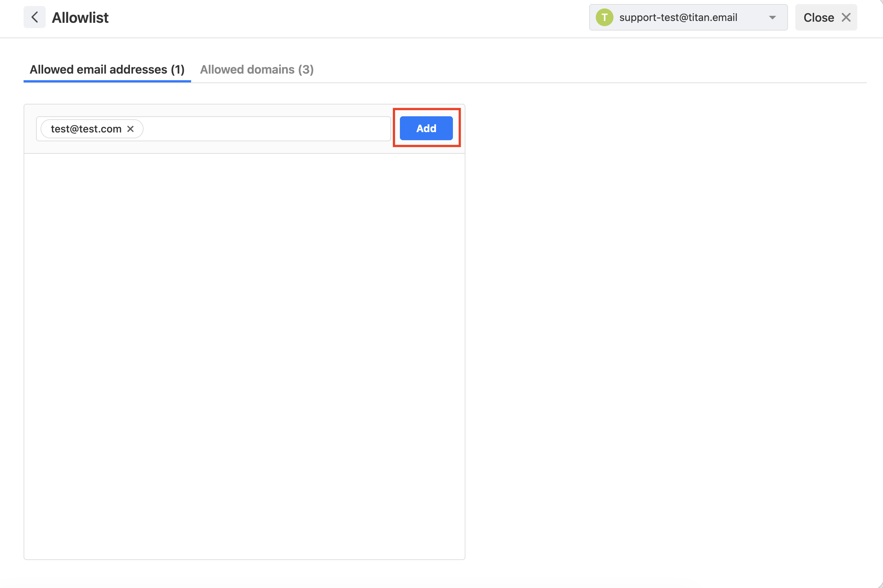The height and width of the screenshot is (588, 883).
Task: Remove the test@test.com chip via its x
Action: point(130,129)
